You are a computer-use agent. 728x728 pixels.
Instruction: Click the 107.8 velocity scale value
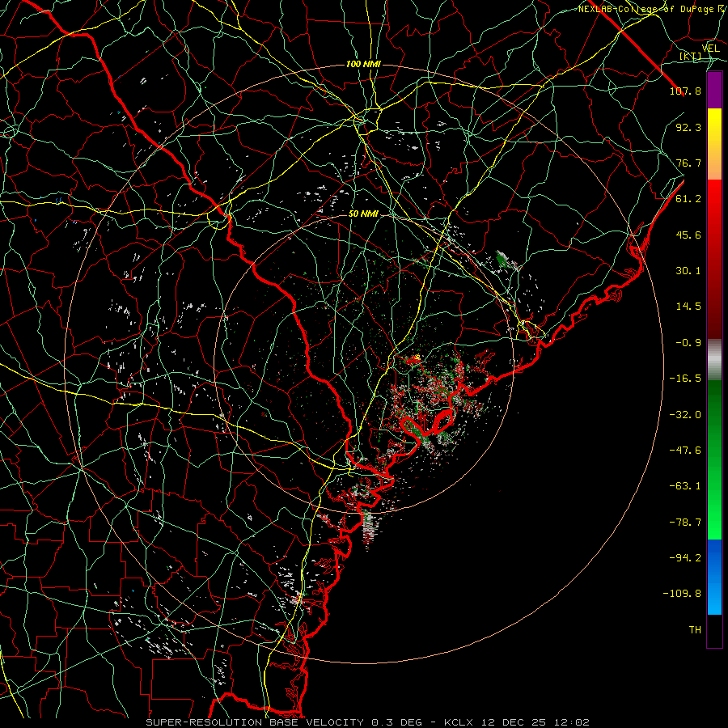(x=685, y=91)
